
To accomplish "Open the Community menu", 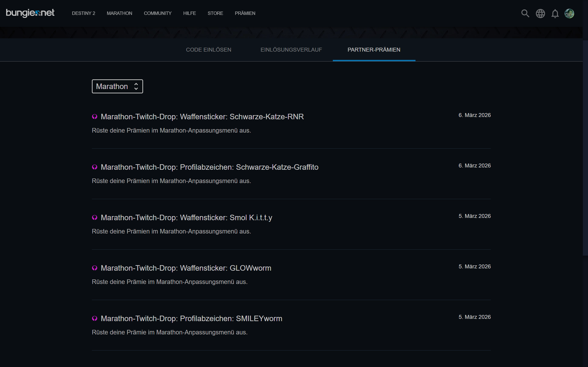I will tap(157, 13).
